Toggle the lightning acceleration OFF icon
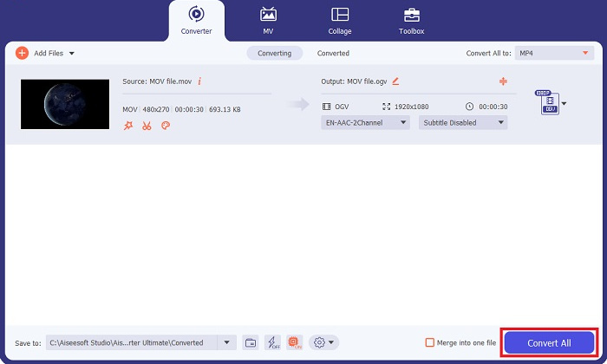The height and width of the screenshot is (364, 607). (272, 342)
